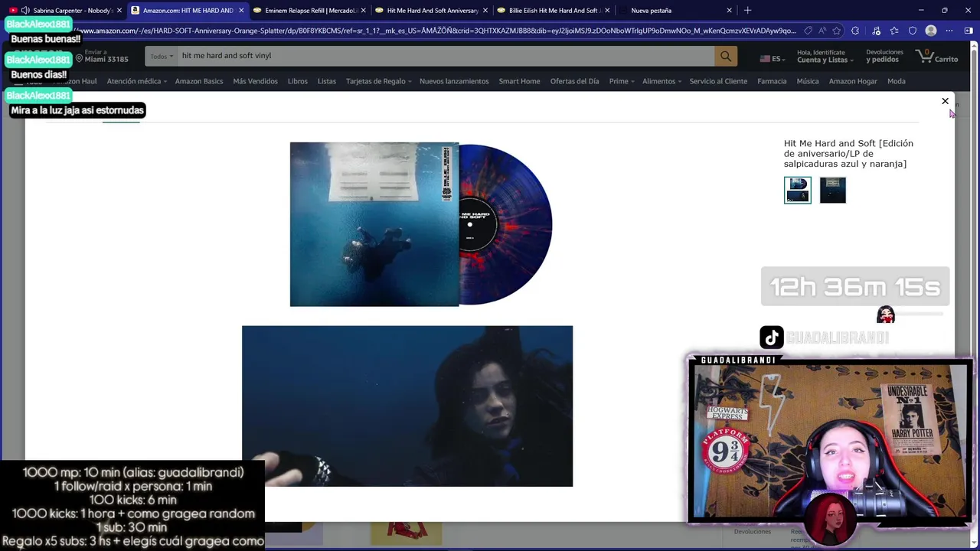
Task: Toggle the browser sidebar icon
Action: tap(968, 31)
